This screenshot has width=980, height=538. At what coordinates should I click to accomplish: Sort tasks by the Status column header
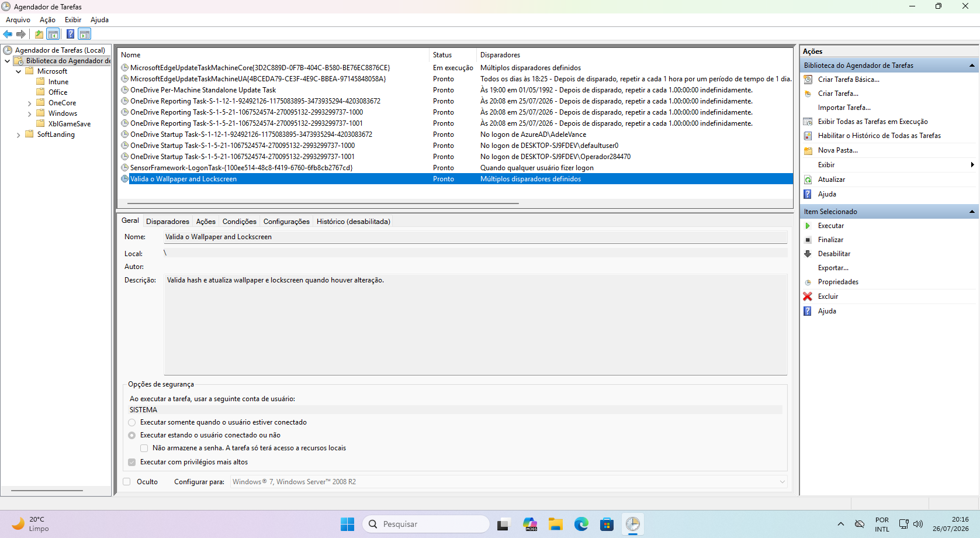[x=453, y=55]
